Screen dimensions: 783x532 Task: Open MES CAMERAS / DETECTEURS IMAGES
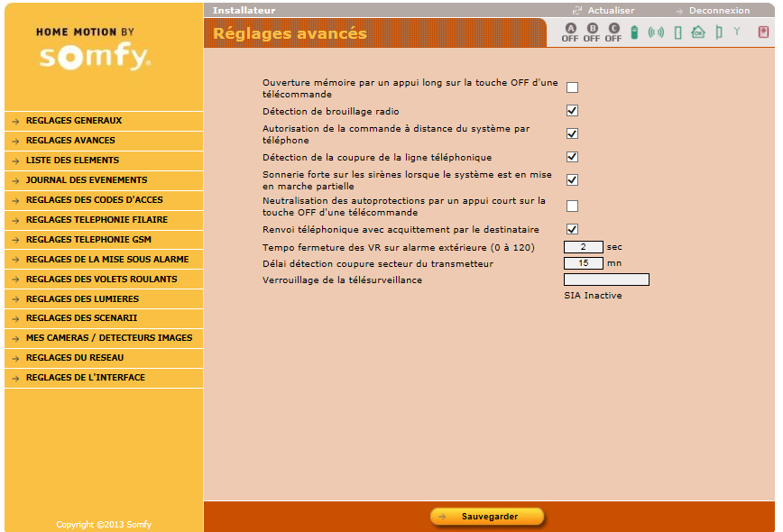tap(109, 338)
